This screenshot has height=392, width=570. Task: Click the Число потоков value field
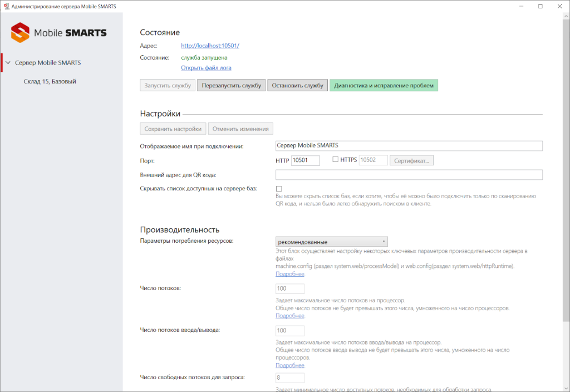tap(289, 289)
